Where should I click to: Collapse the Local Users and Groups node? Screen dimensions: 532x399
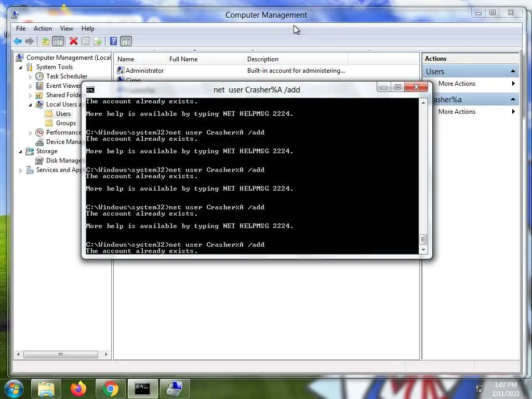30,104
